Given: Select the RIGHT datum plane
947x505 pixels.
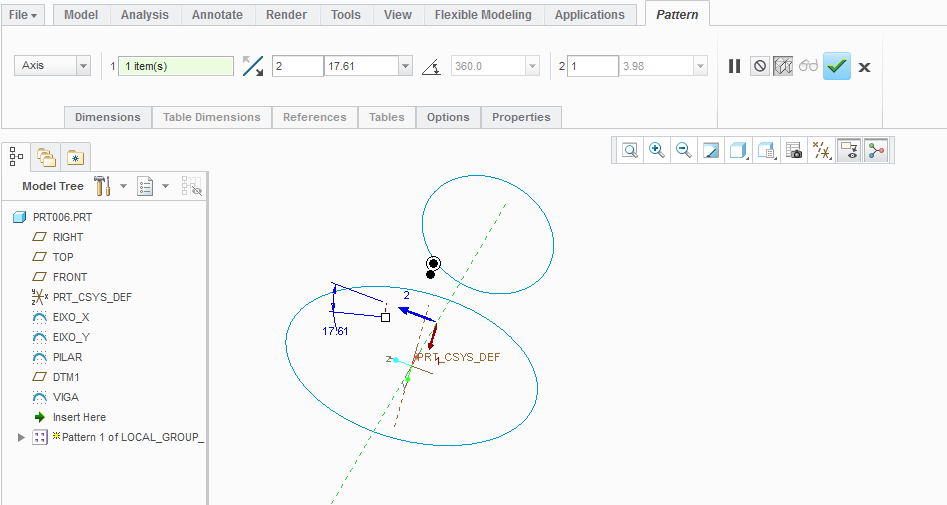Looking at the screenshot, I should [68, 237].
